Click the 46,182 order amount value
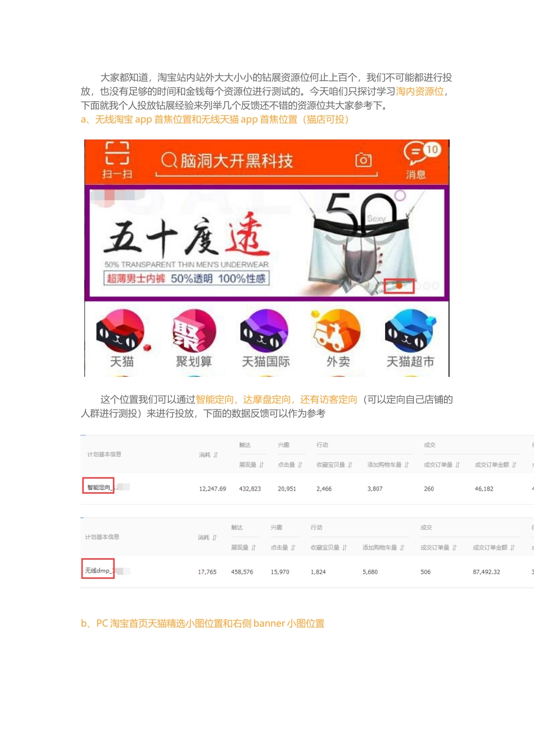The image size is (534, 756). click(x=484, y=489)
